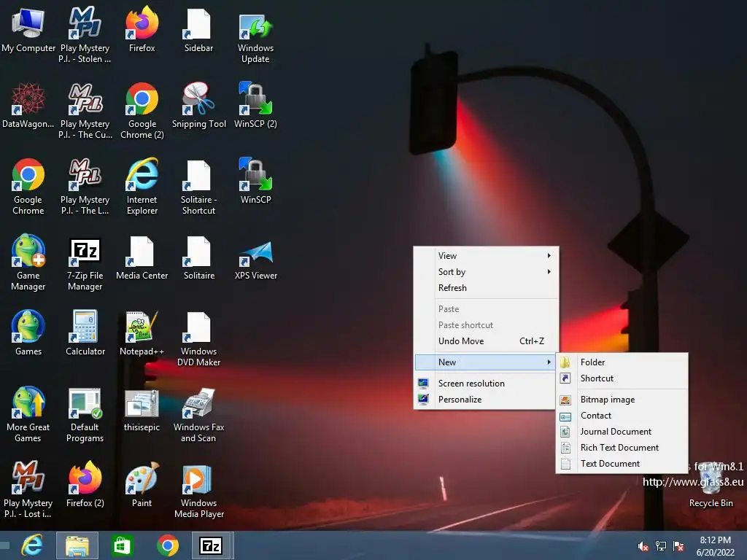Select the Media Center desktop icon

tap(142, 257)
